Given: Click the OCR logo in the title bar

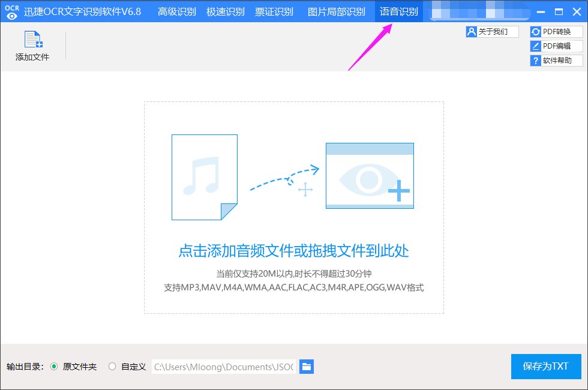Looking at the screenshot, I should (11, 11).
